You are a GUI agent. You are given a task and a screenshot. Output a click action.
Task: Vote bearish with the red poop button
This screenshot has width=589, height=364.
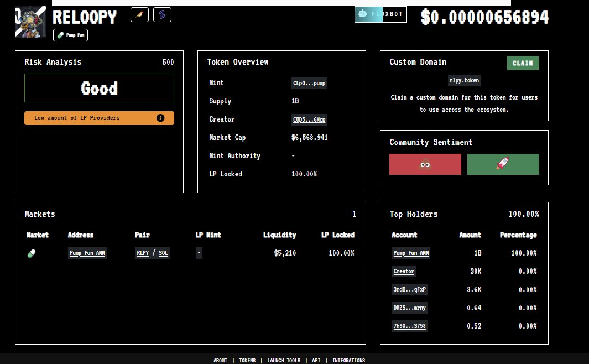[x=425, y=164]
